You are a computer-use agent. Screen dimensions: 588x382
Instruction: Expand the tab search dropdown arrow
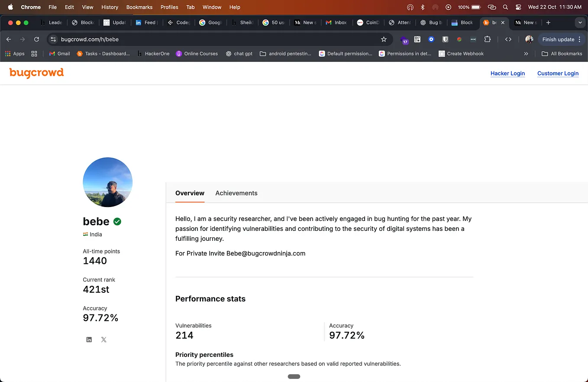[x=580, y=23]
